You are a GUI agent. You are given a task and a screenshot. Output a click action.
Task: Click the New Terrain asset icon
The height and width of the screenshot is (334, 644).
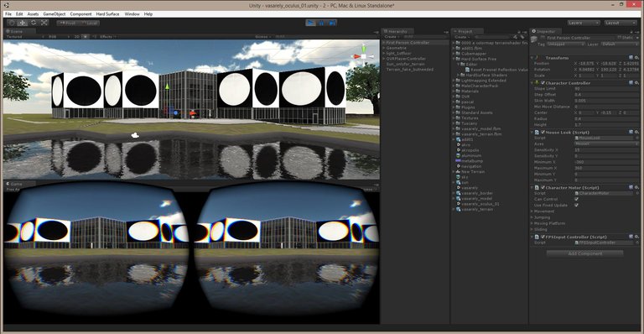[459, 172]
